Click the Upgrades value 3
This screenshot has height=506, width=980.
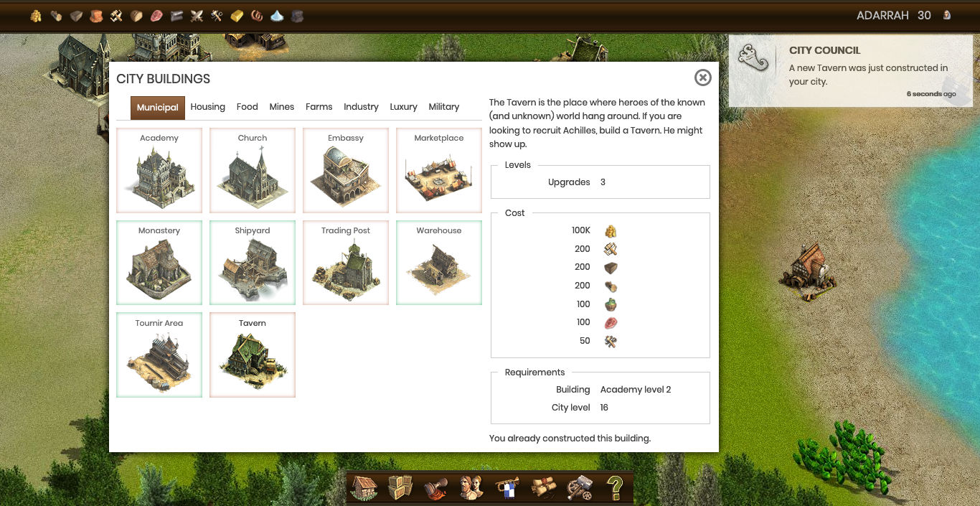click(603, 182)
